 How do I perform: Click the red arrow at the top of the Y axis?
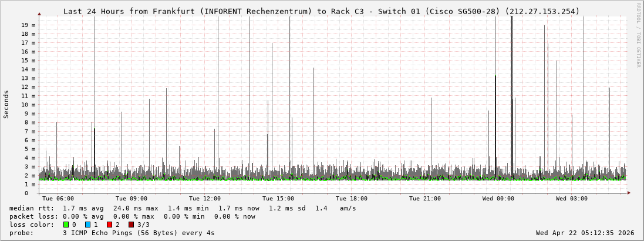click(39, 14)
